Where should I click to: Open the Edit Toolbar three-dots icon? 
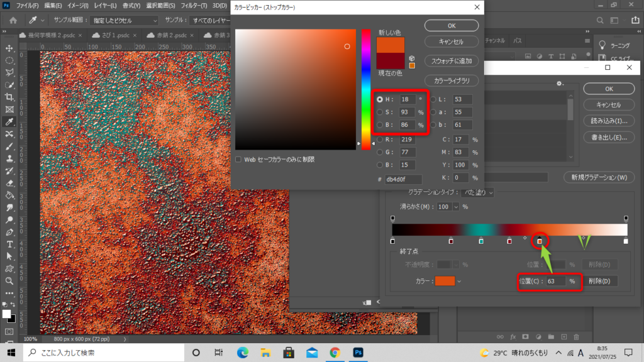coord(9,293)
